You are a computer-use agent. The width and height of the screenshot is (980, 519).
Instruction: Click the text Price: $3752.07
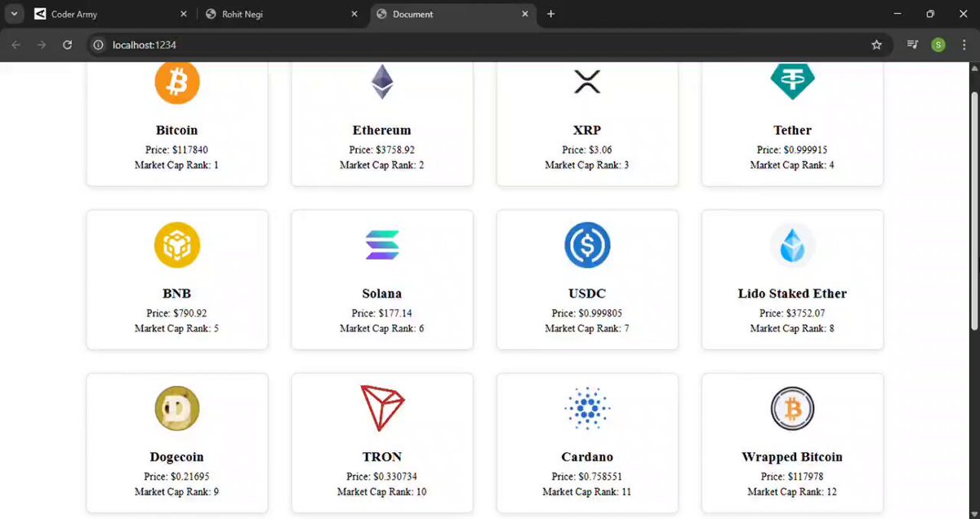[792, 313]
